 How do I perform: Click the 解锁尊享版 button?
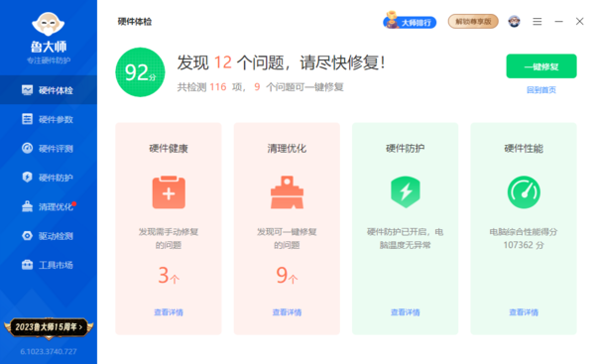[x=473, y=22]
